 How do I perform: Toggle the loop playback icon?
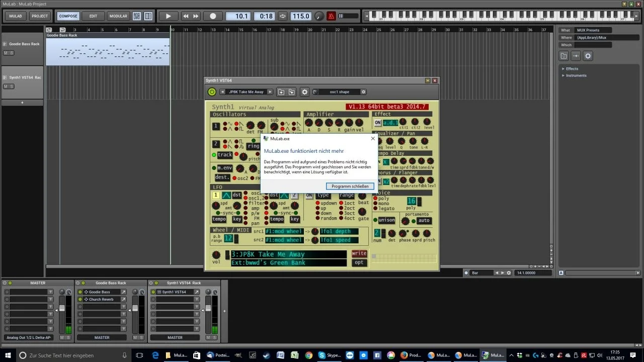tap(283, 16)
